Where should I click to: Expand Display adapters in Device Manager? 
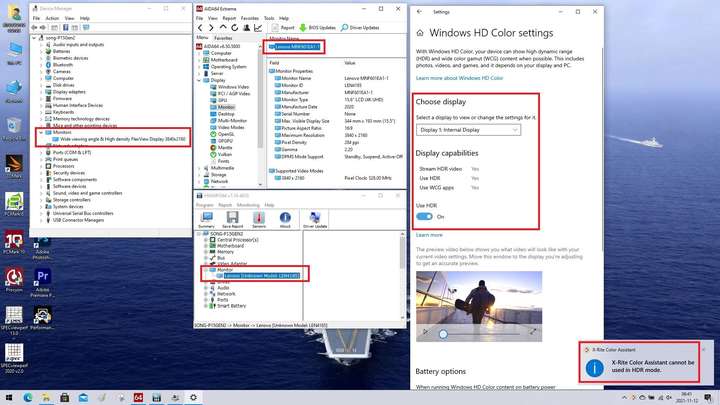coord(41,92)
